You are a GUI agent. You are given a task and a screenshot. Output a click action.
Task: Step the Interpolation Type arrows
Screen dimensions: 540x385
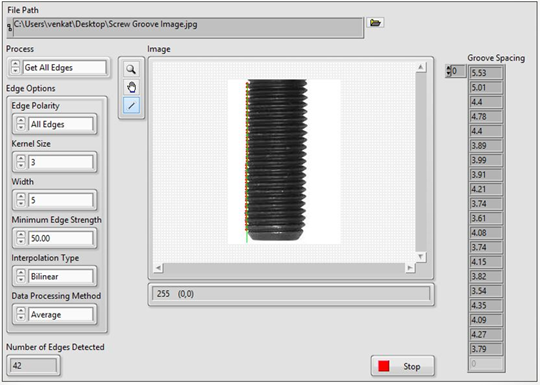(21, 276)
